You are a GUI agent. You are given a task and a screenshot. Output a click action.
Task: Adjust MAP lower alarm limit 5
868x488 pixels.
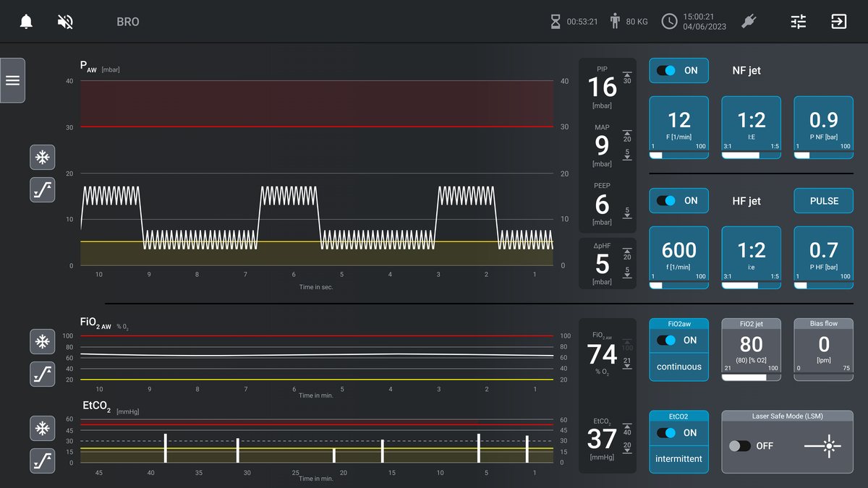[x=627, y=154]
